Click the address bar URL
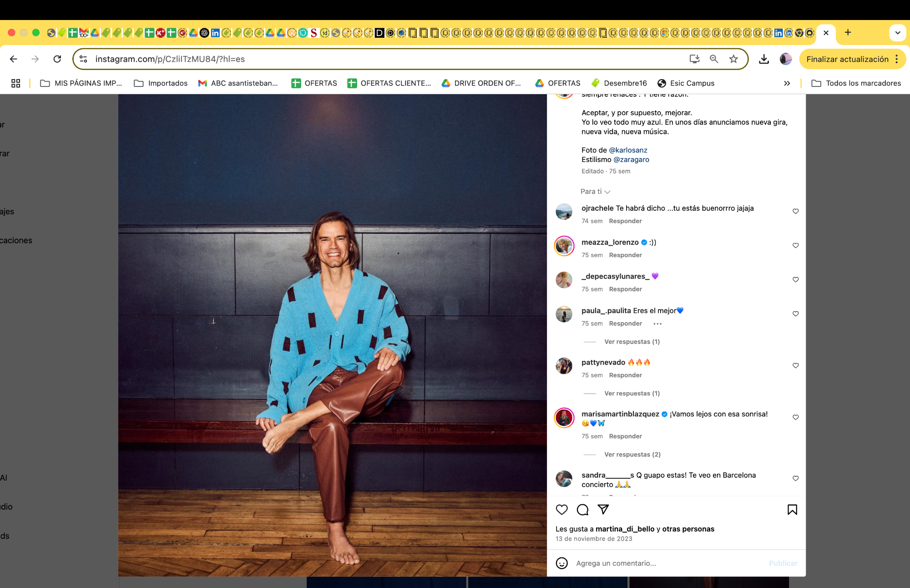 (x=170, y=59)
